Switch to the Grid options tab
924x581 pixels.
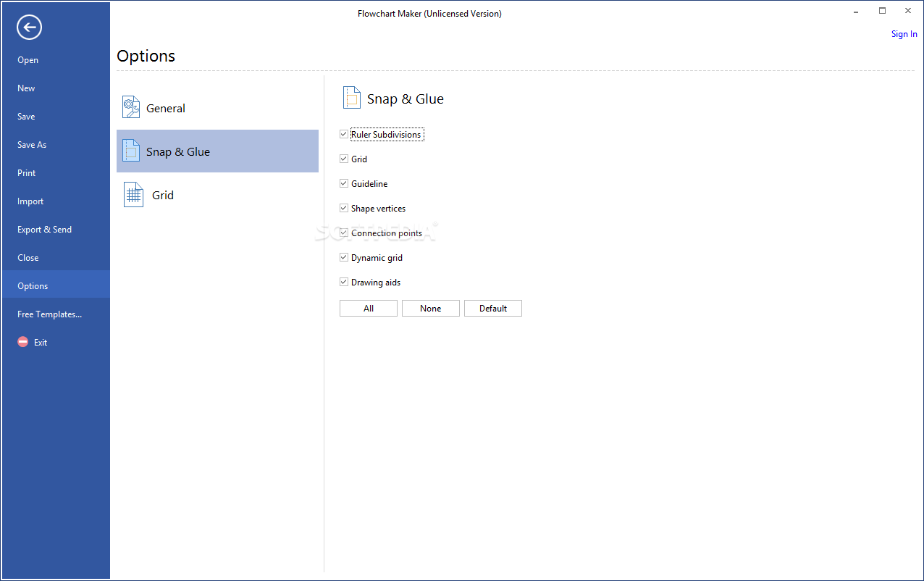pyautogui.click(x=217, y=195)
